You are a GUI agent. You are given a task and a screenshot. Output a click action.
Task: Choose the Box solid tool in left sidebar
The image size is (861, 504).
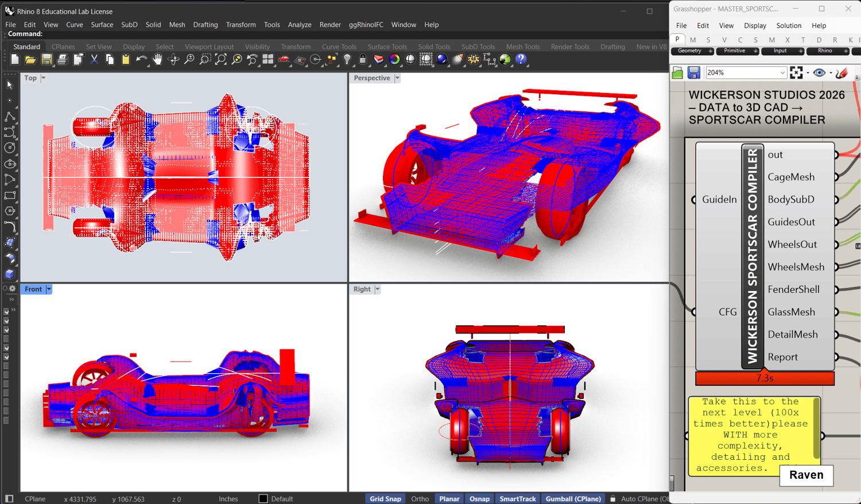tap(10, 274)
